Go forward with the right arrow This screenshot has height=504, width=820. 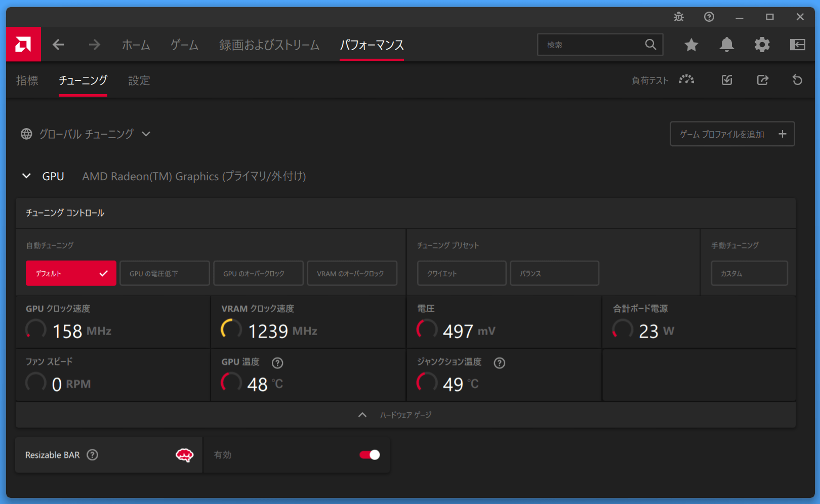[x=95, y=45]
